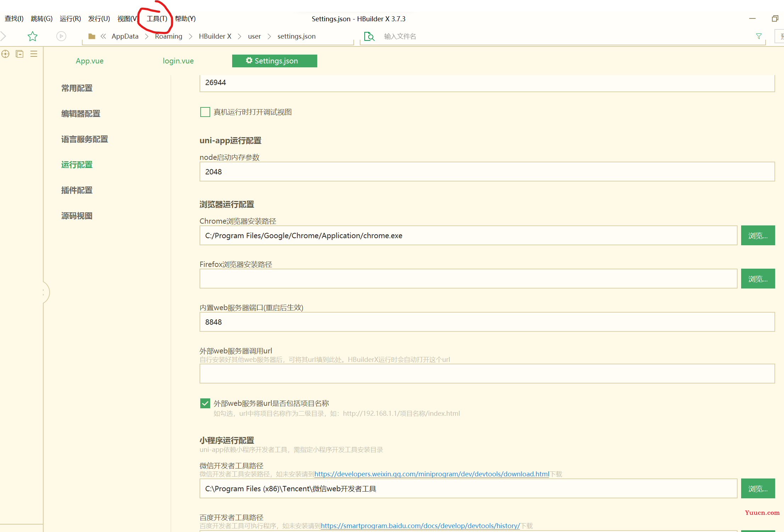Open the 查找(I) menu
This screenshot has width=784, height=532.
[x=14, y=18]
